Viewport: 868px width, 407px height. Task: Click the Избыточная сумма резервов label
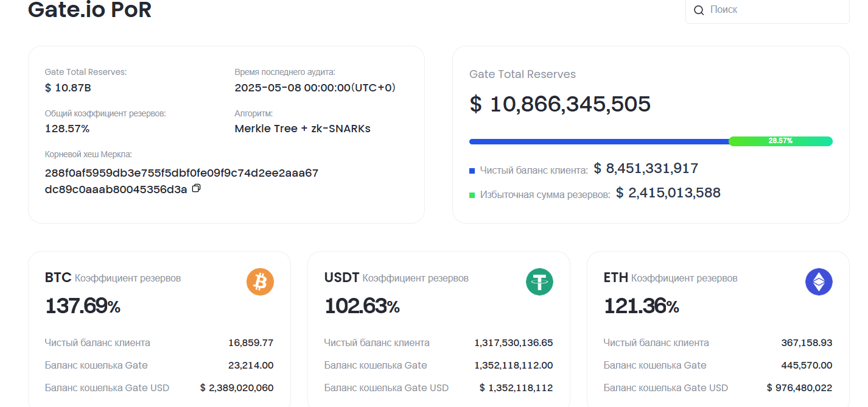[545, 195]
